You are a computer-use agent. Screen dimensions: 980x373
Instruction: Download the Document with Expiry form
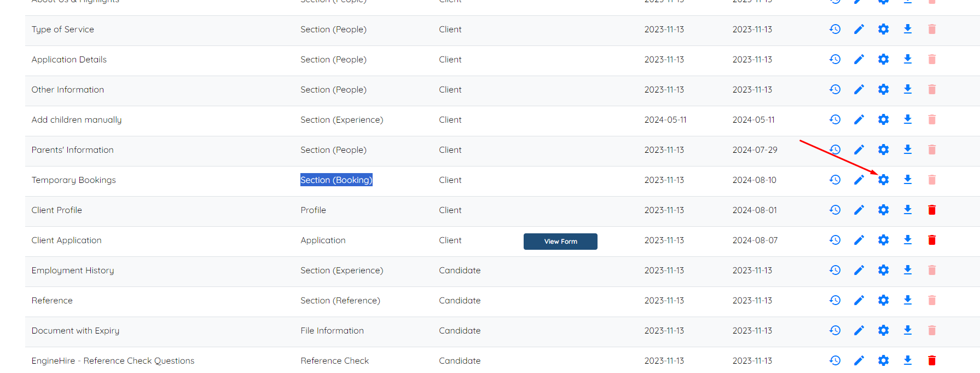(x=908, y=330)
